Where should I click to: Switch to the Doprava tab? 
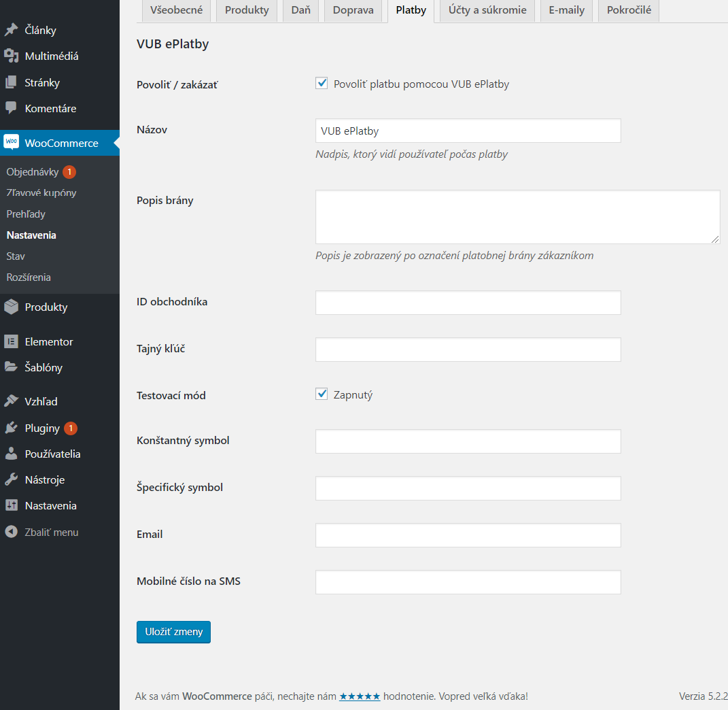point(353,10)
